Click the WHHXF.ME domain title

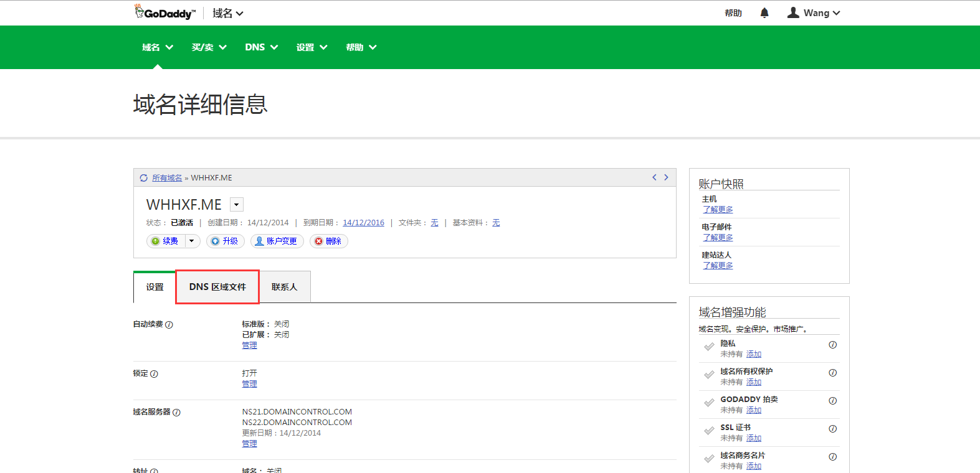(x=184, y=205)
